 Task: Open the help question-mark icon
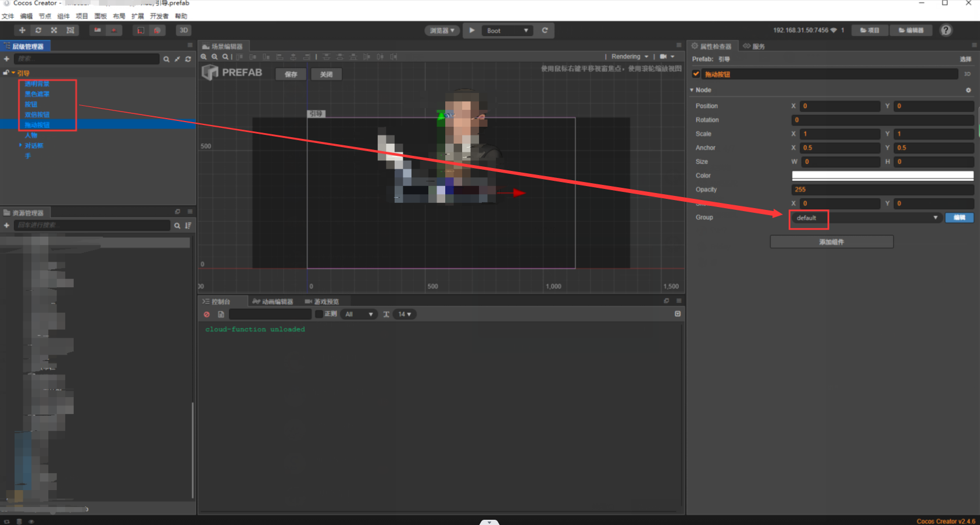click(x=946, y=30)
